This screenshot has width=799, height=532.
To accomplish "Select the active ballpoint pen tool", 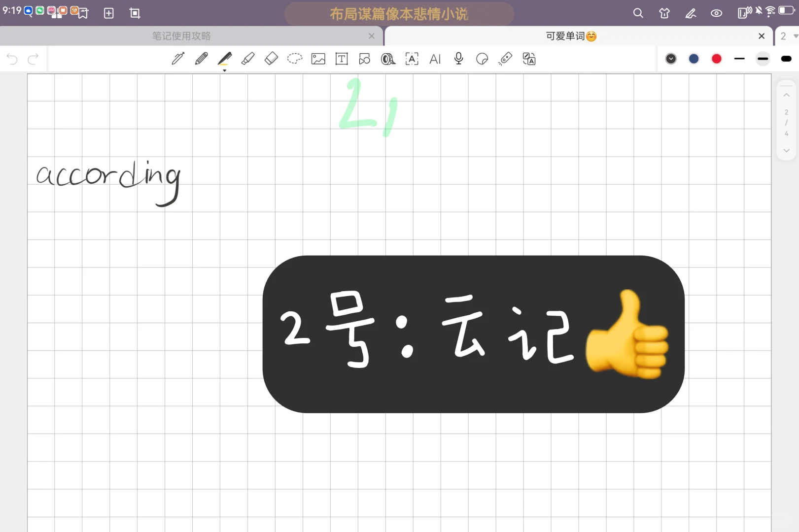I will coord(225,59).
